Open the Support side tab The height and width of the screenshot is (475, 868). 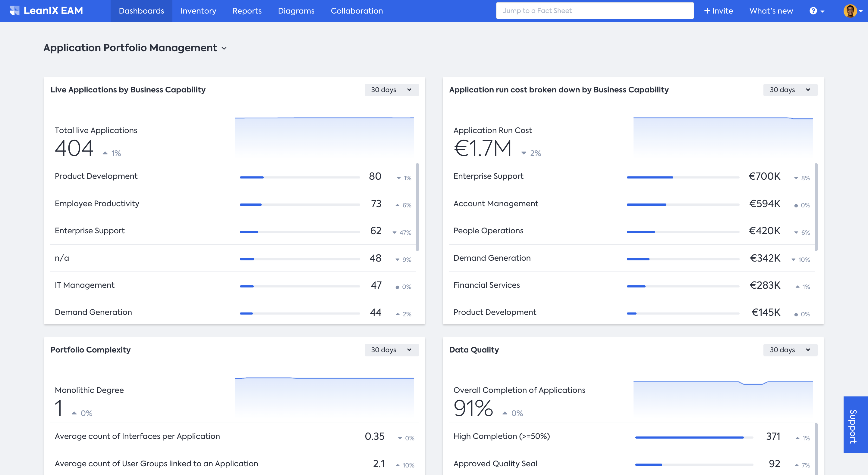(855, 425)
